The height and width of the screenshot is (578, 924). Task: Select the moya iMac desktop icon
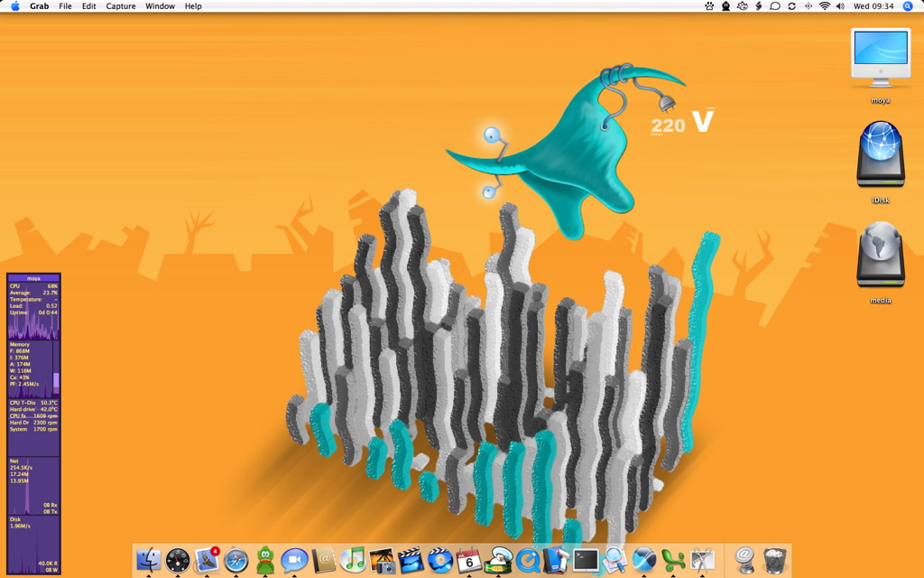tap(881, 59)
